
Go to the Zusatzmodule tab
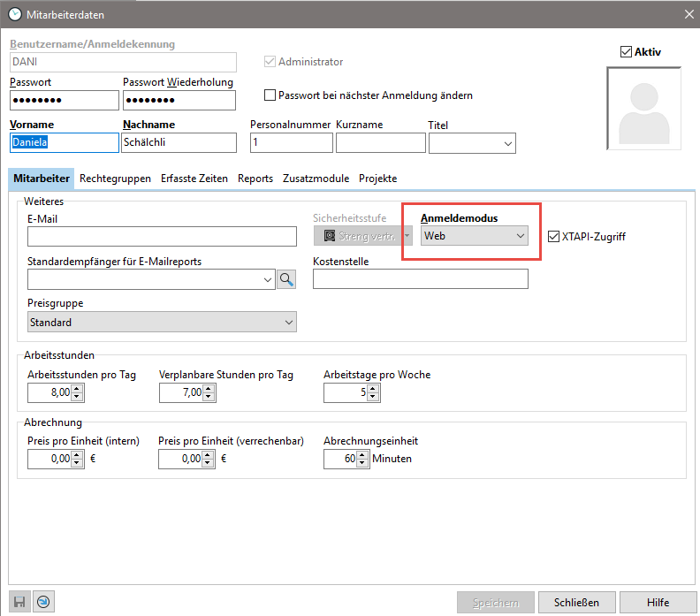click(x=316, y=179)
